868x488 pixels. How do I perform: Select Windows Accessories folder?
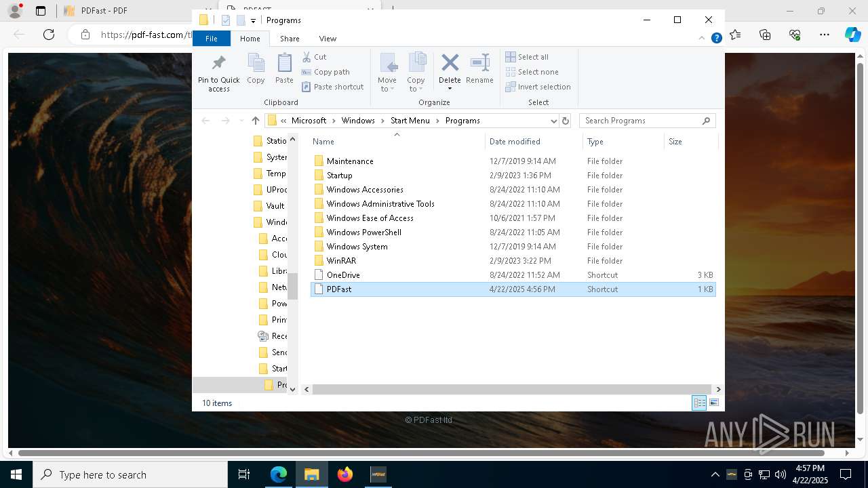point(513,190)
